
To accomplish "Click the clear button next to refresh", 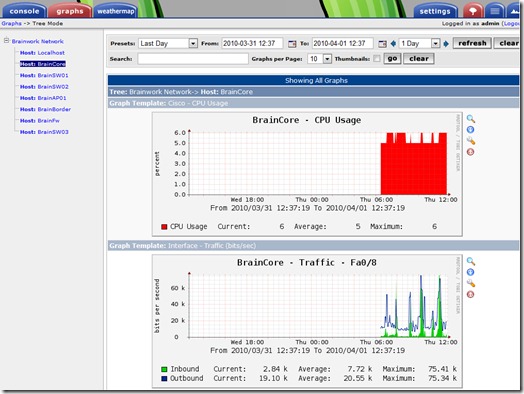I will click(508, 43).
